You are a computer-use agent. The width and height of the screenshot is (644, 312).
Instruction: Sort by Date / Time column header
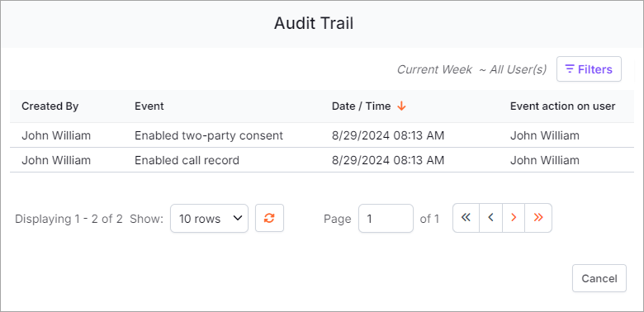click(361, 106)
